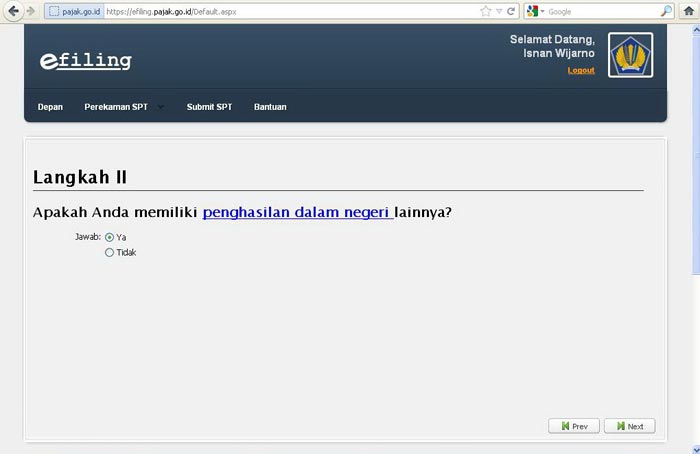Follow the penghasilan dalam negeri link
The height and width of the screenshot is (454, 700).
tap(298, 212)
